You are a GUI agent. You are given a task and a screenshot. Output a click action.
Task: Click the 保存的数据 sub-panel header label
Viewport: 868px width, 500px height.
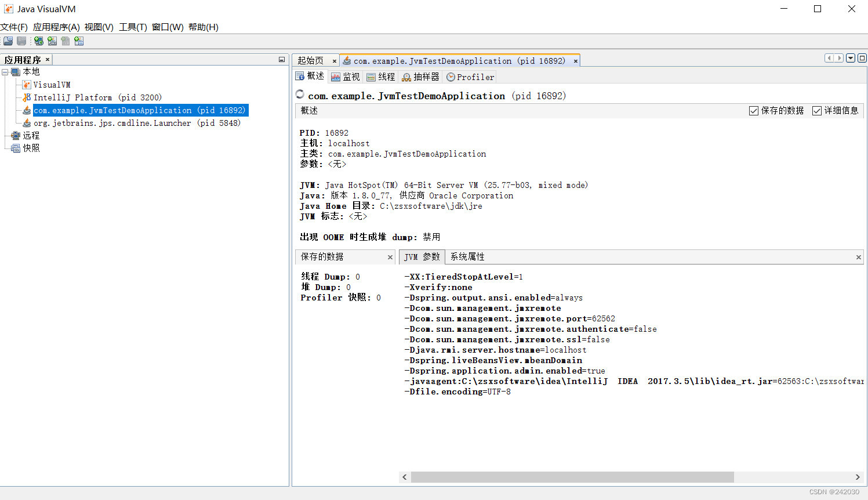click(322, 257)
